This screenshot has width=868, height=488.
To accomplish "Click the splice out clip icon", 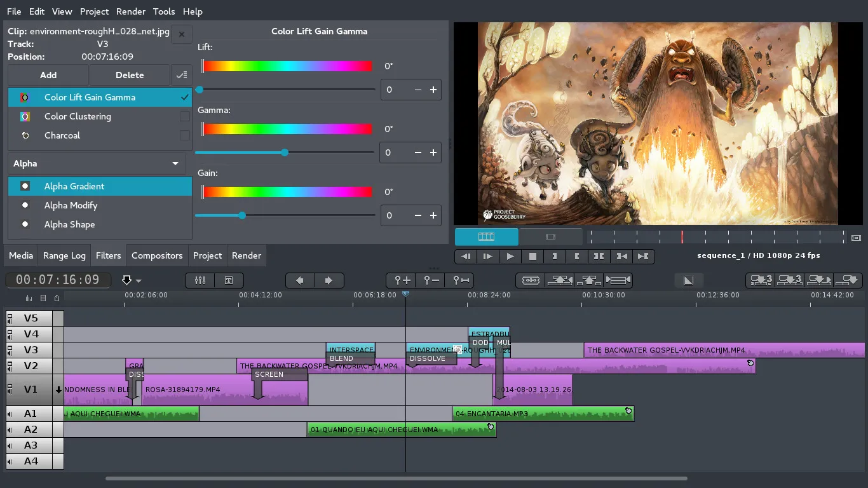I will [560, 280].
